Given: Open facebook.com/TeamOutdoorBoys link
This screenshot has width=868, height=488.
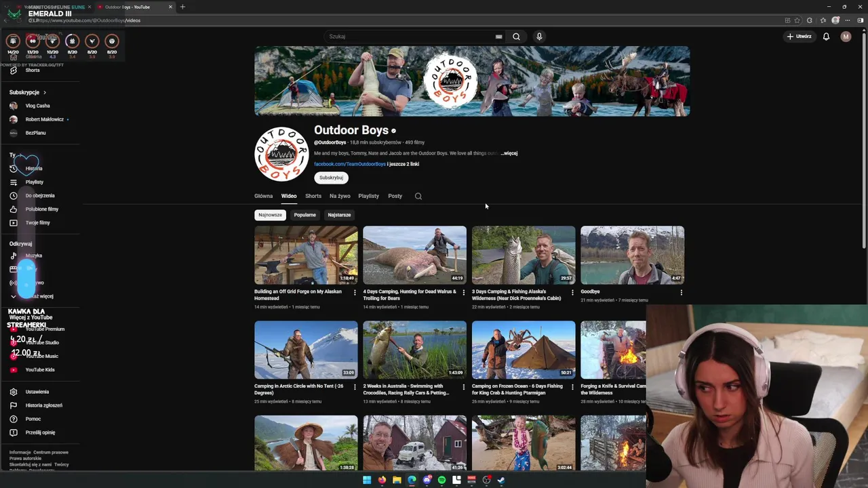Looking at the screenshot, I should (349, 164).
